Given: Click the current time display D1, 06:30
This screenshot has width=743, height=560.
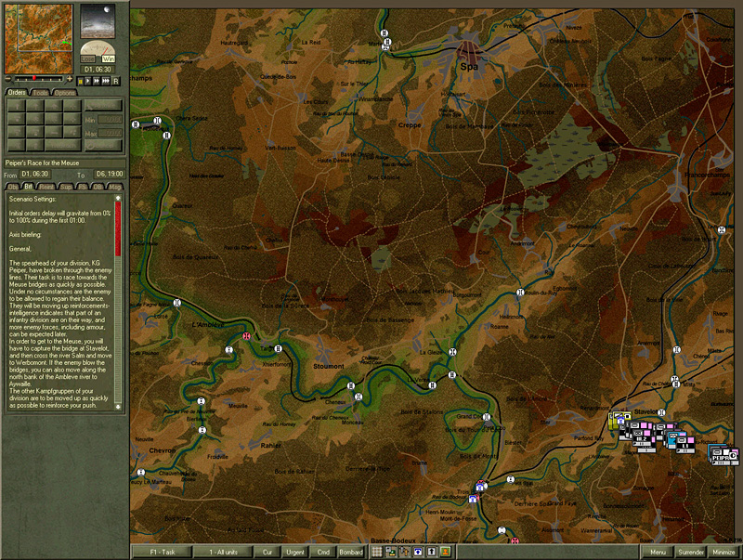Looking at the screenshot, I should tap(98, 69).
